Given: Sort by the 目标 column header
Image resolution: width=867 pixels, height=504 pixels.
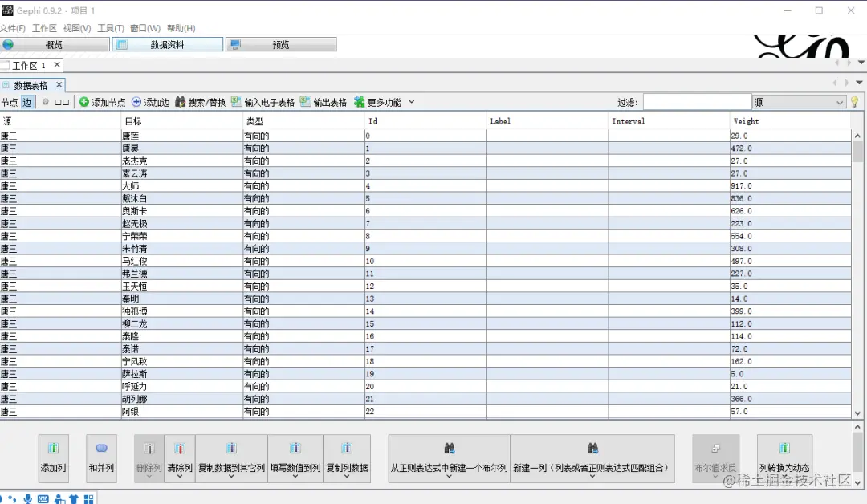Looking at the screenshot, I should tap(182, 121).
